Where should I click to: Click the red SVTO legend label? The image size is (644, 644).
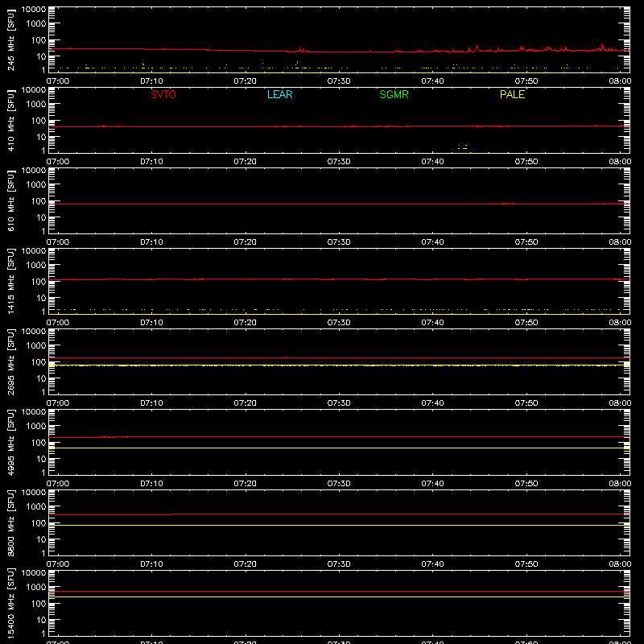[163, 94]
